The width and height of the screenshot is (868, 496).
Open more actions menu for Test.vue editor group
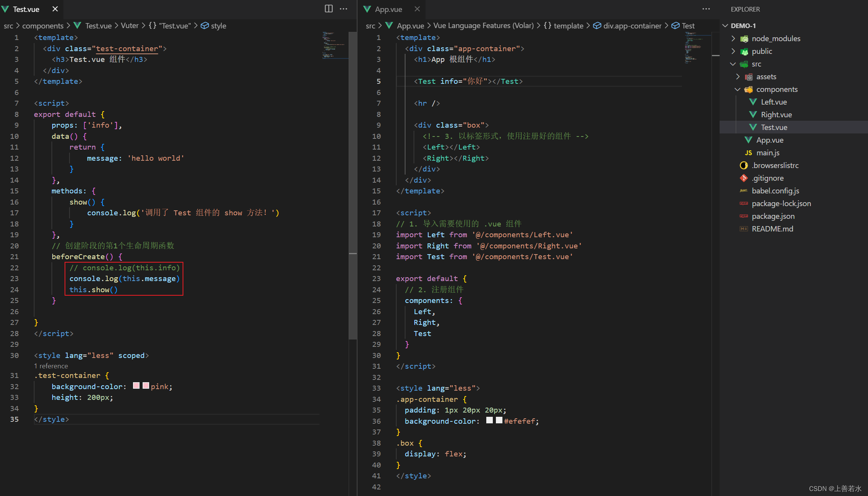[344, 9]
